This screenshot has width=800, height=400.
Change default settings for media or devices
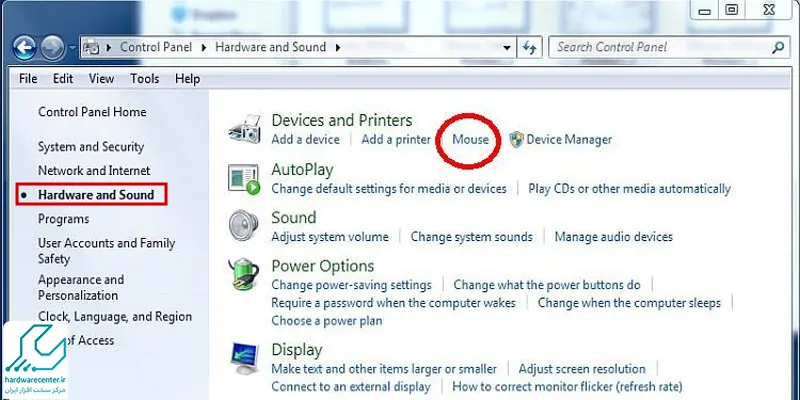click(x=389, y=189)
